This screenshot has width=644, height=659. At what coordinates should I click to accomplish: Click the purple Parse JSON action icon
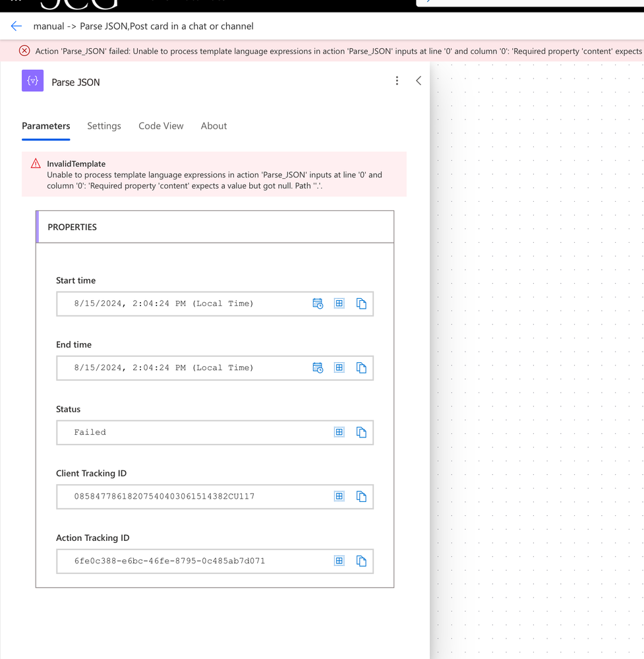click(x=33, y=80)
